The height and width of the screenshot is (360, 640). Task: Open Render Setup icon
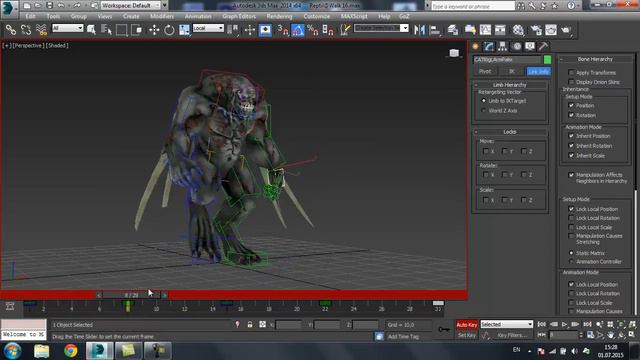tap(536, 30)
